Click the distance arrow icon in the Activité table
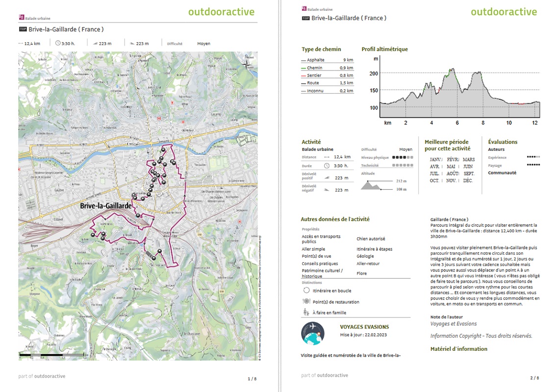Image resolution: width=559 pixels, height=392 pixels. coord(327,157)
